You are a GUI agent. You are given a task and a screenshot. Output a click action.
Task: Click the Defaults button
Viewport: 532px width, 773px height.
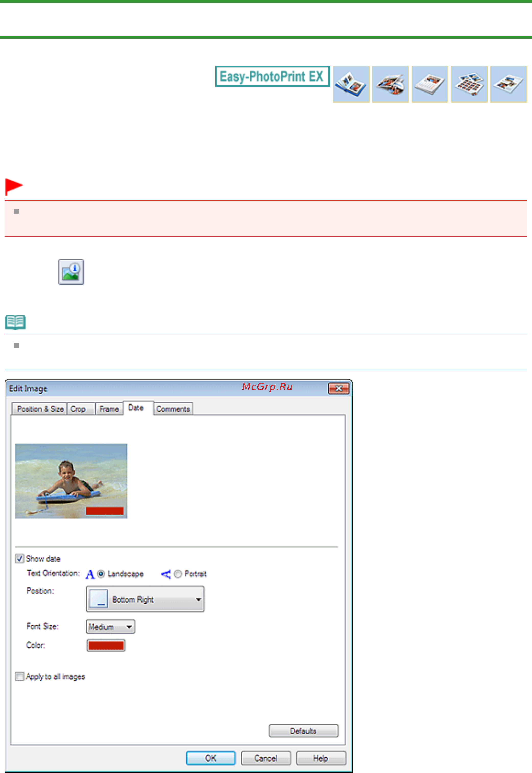point(304,731)
